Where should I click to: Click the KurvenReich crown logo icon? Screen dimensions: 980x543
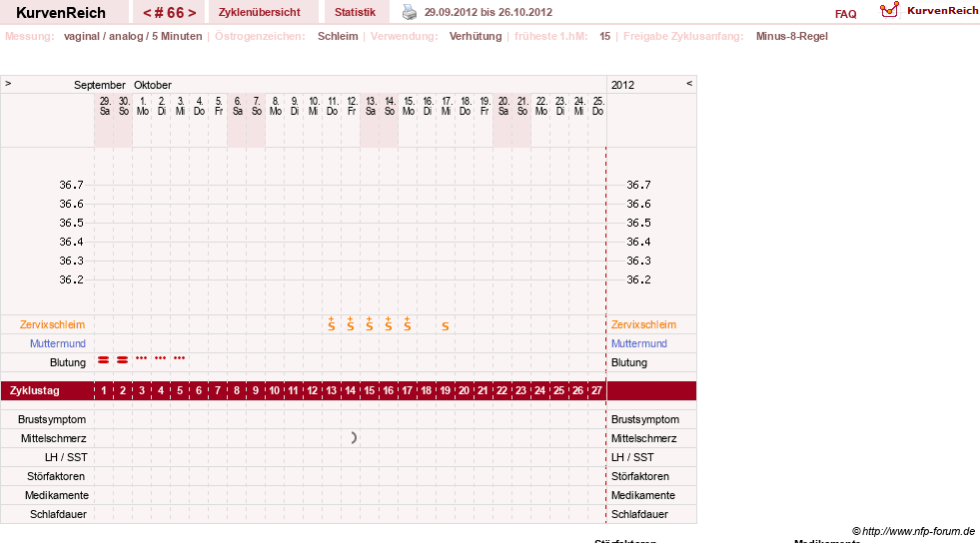[889, 10]
